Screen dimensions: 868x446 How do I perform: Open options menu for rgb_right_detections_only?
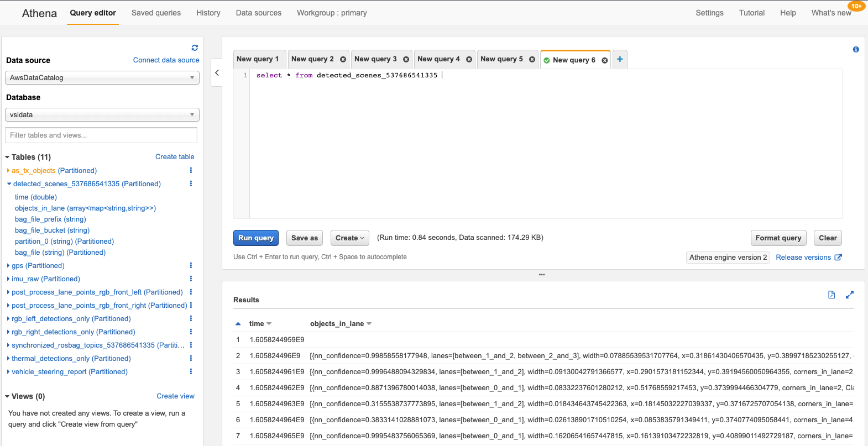191,332
